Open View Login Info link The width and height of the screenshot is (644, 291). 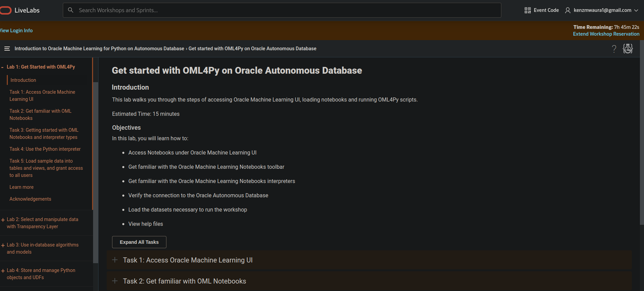[x=16, y=31]
